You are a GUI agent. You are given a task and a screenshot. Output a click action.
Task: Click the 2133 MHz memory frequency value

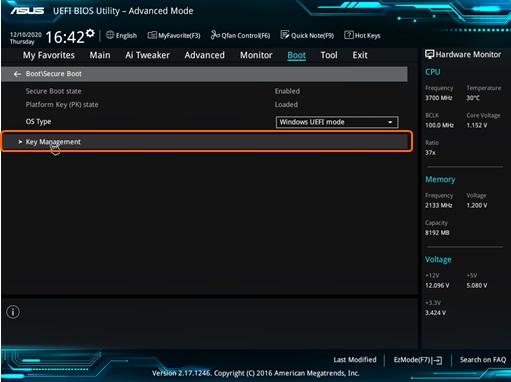[439, 205]
